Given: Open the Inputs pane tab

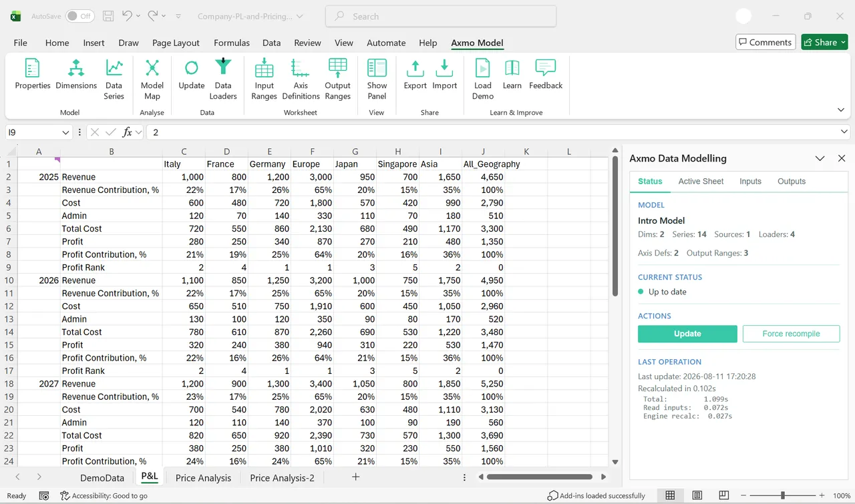Looking at the screenshot, I should 750,181.
